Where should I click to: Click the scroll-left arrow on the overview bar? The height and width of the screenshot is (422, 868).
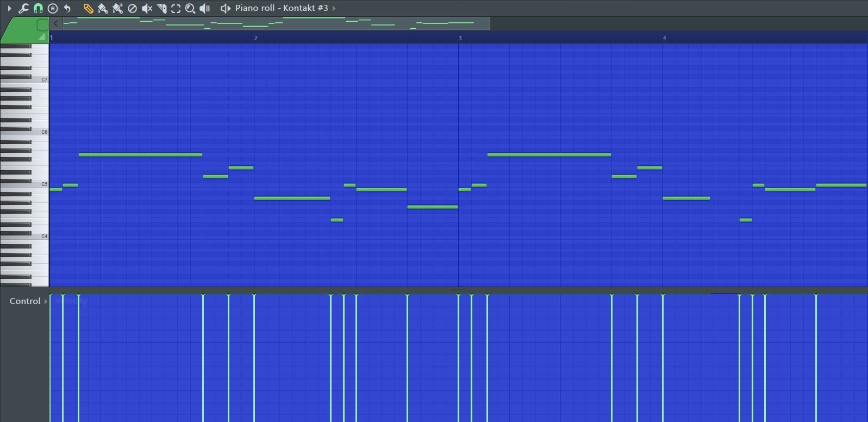[x=56, y=23]
